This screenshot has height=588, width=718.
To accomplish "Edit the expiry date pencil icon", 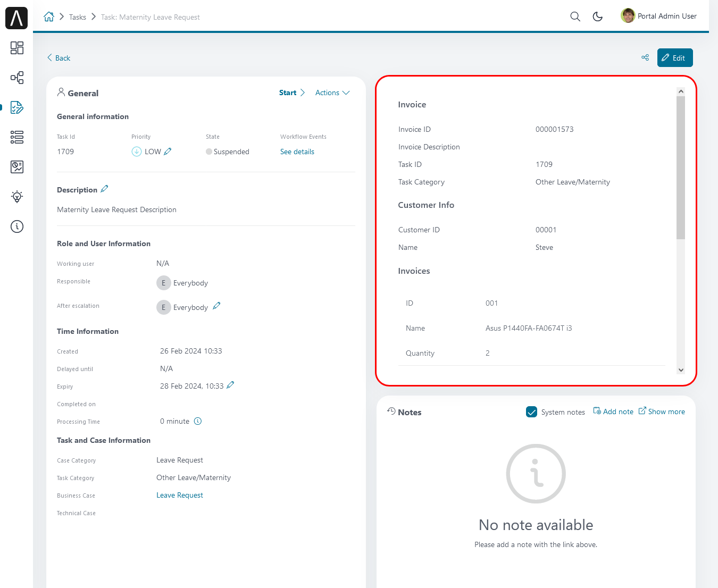I will (230, 385).
